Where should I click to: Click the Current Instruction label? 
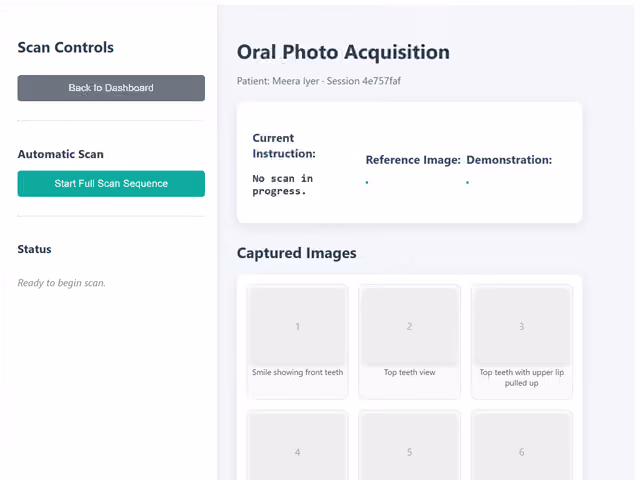pyautogui.click(x=284, y=146)
